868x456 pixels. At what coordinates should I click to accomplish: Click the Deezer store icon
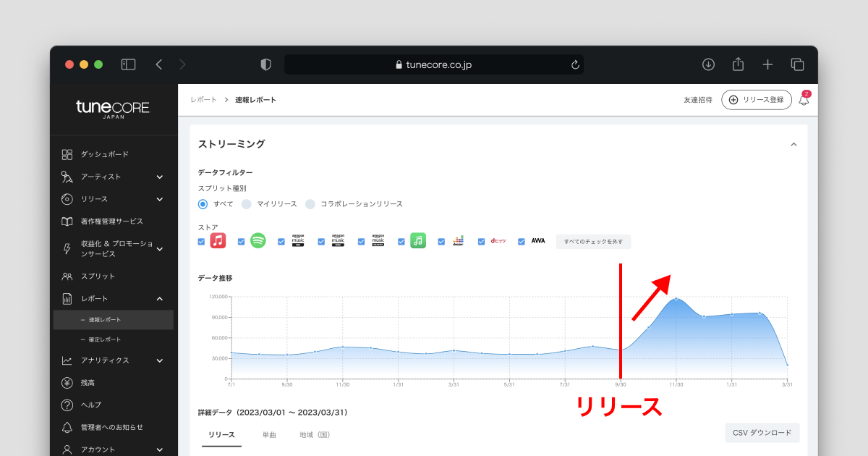pos(458,241)
